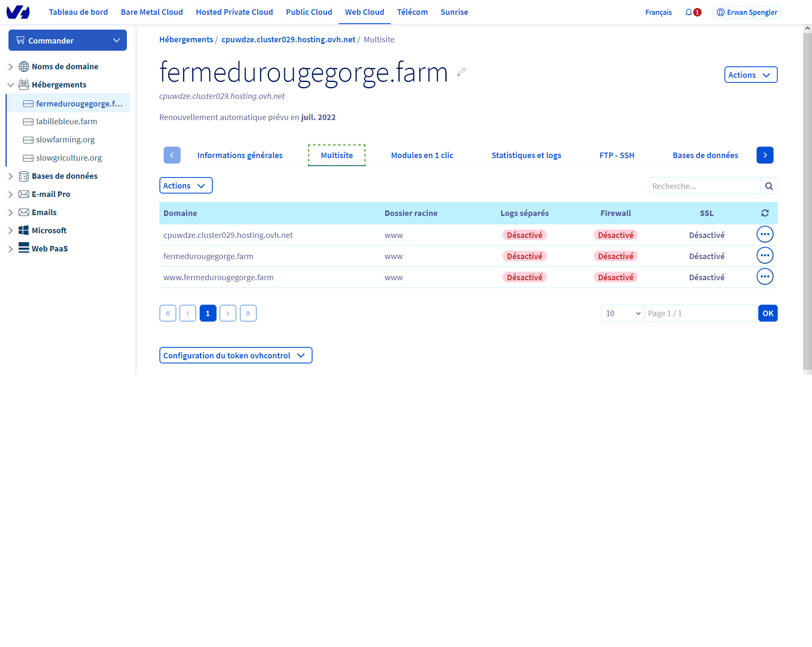Viewport: 812px width, 647px height.
Task: Open the Télécom menu
Action: click(x=412, y=12)
